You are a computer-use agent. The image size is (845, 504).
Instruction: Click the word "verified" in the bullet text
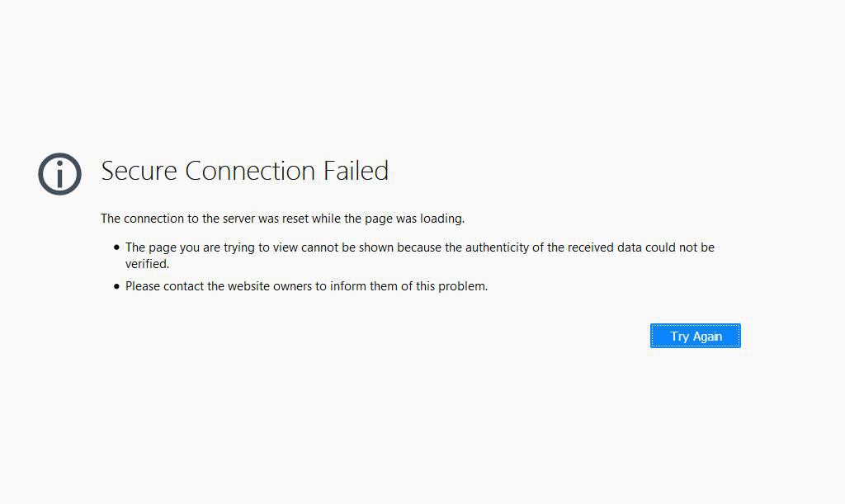pos(147,264)
